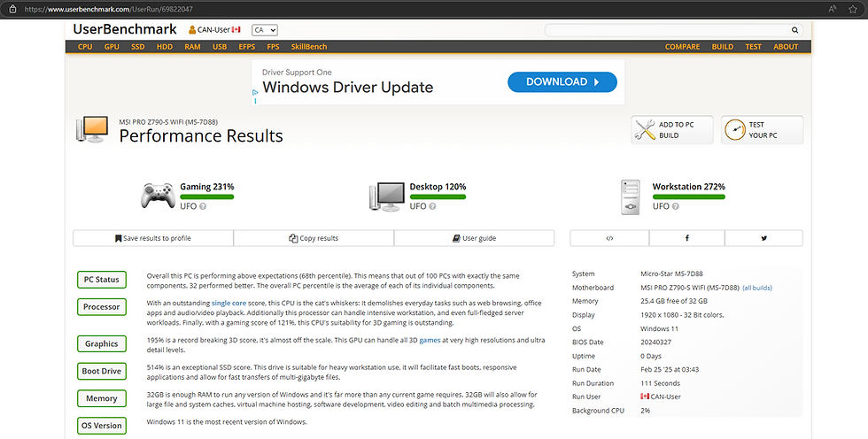The width and height of the screenshot is (868, 439).
Task: Click the Memory button
Action: [101, 398]
